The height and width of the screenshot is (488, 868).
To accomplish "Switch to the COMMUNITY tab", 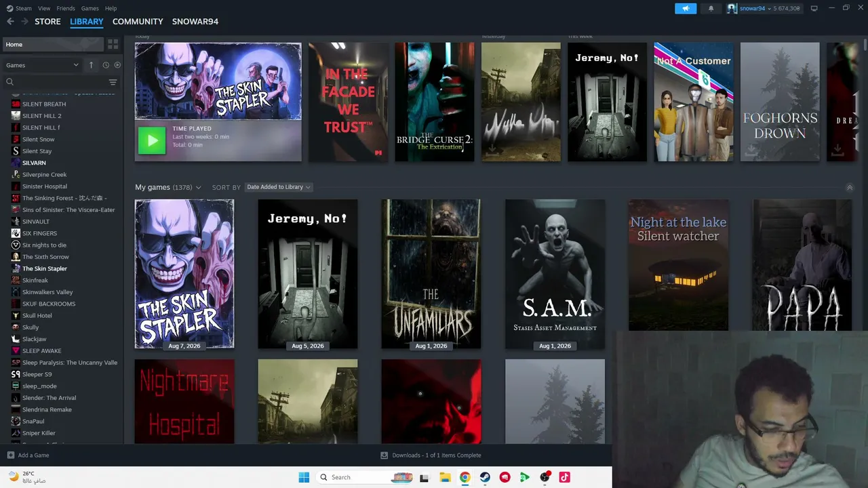I will tap(138, 22).
